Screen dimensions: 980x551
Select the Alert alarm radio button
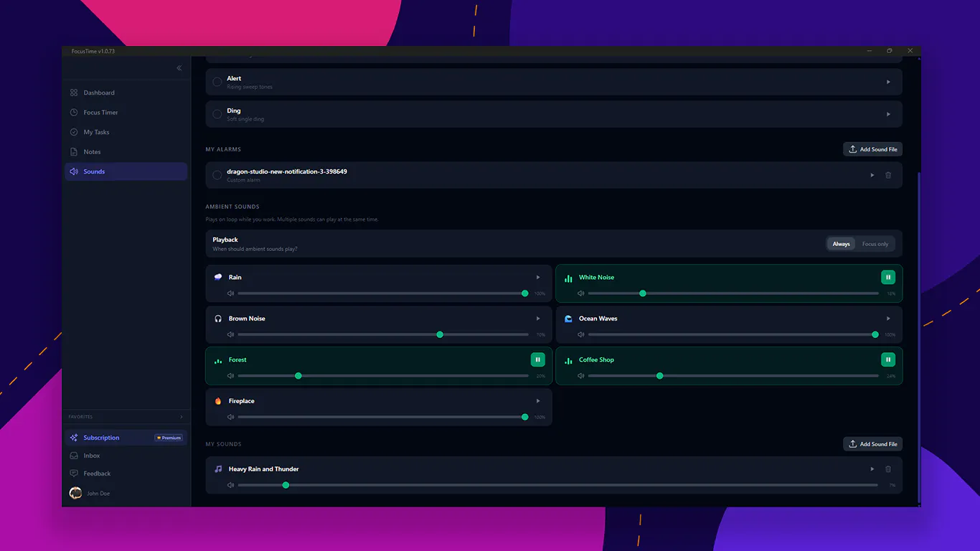coord(217,82)
